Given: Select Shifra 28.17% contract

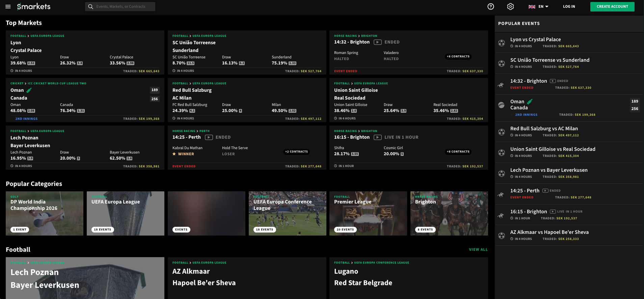Looking at the screenshot, I should tap(346, 151).
